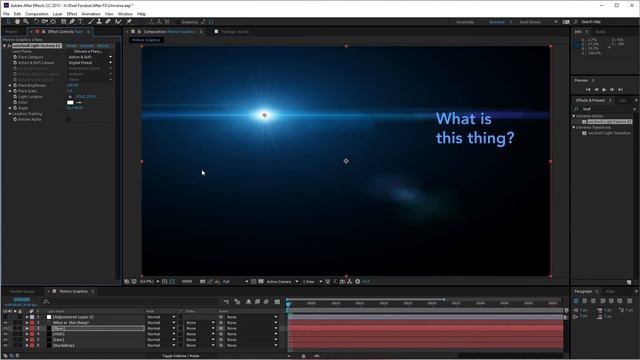640x360 pixels.
Task: Jump to first frame in Preview panel
Action: [x=588, y=89]
